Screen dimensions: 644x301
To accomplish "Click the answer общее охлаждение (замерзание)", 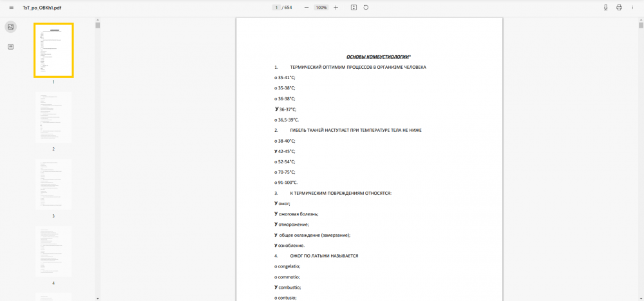I will 312,235.
